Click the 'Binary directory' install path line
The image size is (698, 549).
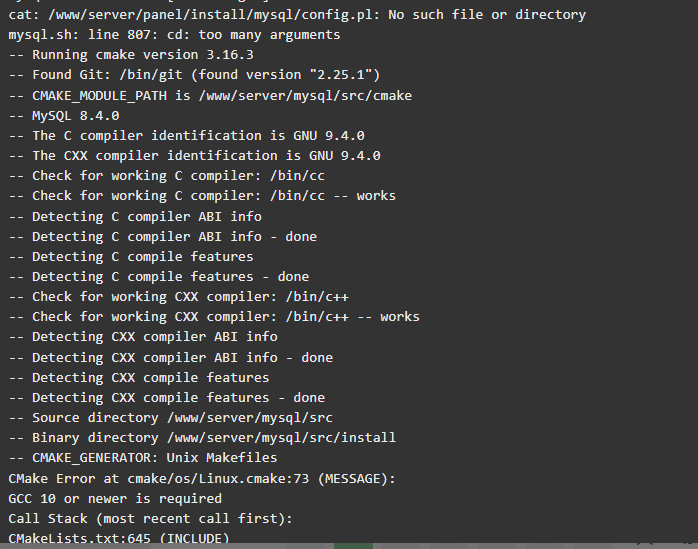pyautogui.click(x=202, y=438)
